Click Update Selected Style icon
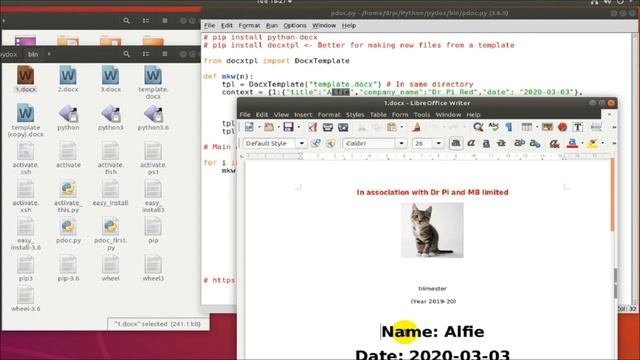The width and height of the screenshot is (640, 360). pos(316,143)
